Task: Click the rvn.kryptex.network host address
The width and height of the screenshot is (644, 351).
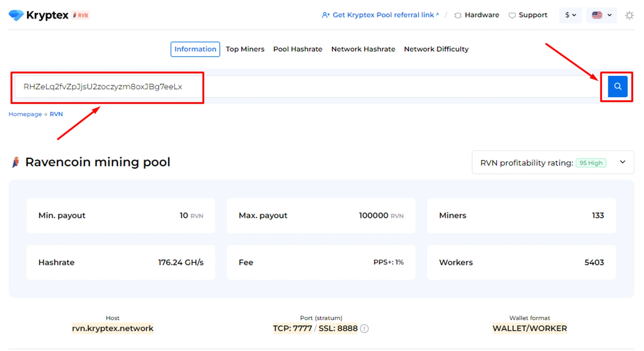Action: [112, 328]
